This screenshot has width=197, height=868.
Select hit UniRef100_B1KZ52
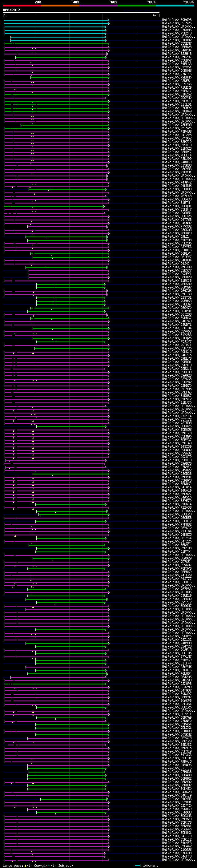[177, 94]
